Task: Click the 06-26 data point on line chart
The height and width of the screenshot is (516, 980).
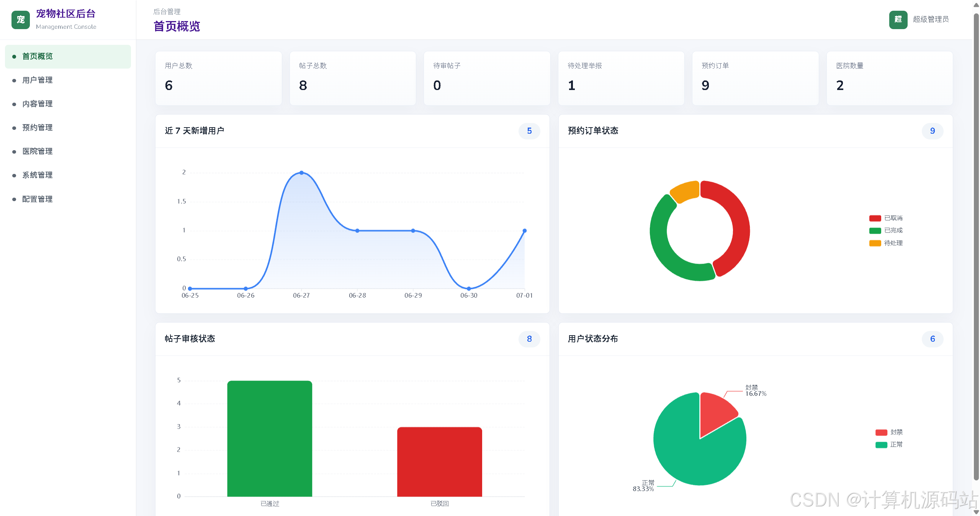Action: point(245,288)
